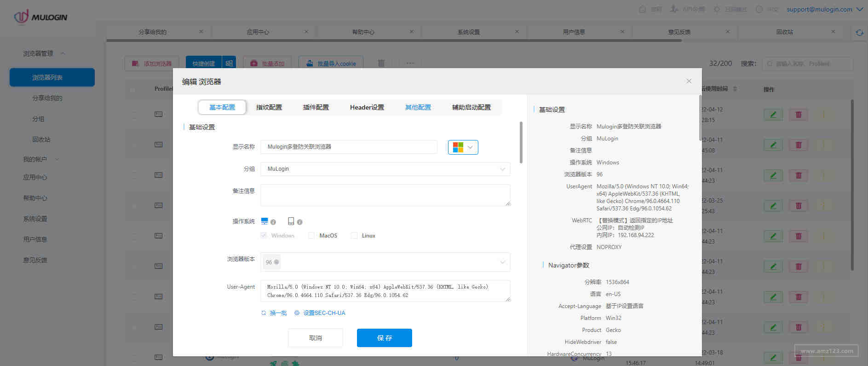Click the 快捷创建 button
This screenshot has height=366, width=868.
tap(204, 64)
